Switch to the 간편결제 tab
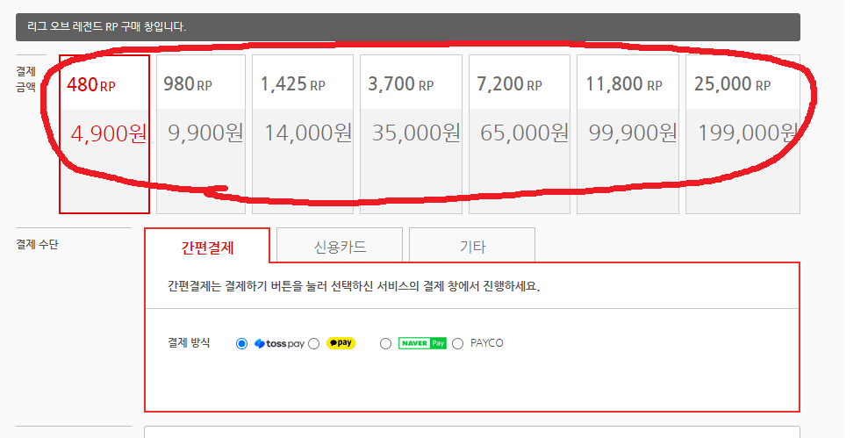This screenshot has height=438, width=868. coord(207,246)
